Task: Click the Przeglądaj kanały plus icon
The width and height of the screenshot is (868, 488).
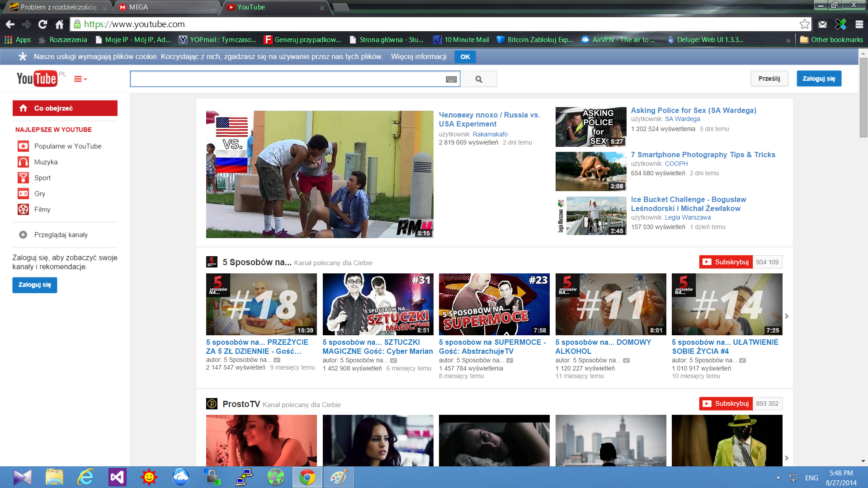Action: 23,235
